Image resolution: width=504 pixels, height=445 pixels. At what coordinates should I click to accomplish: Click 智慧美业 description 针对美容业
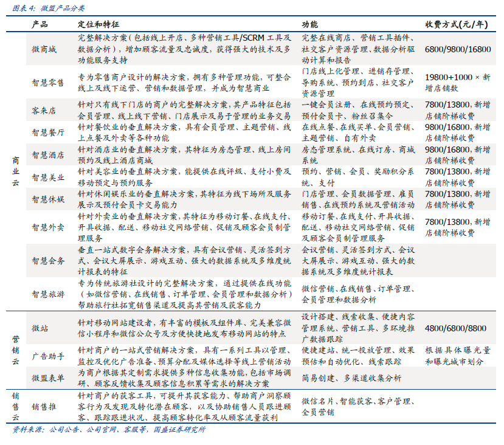point(184,177)
